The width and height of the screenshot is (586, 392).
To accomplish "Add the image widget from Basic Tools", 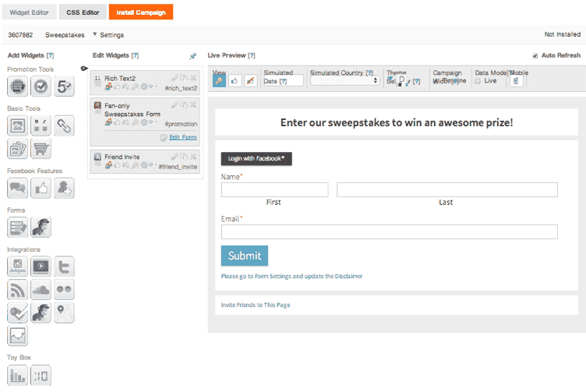I will pyautogui.click(x=17, y=125).
